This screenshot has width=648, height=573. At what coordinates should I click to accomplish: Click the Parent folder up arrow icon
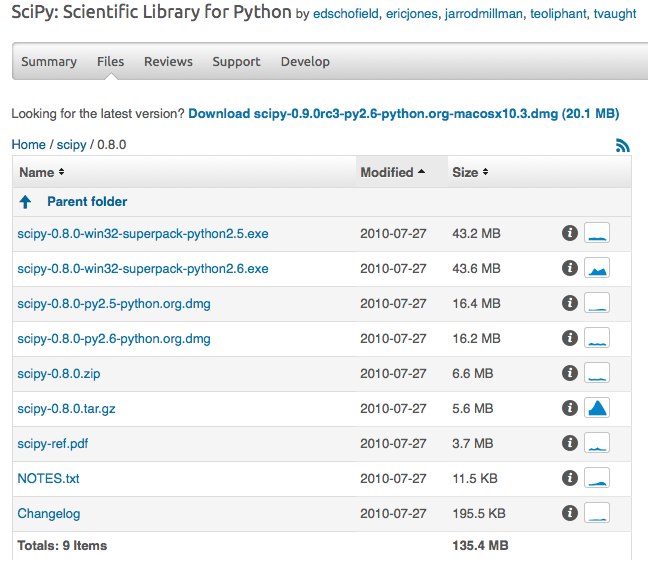25,202
